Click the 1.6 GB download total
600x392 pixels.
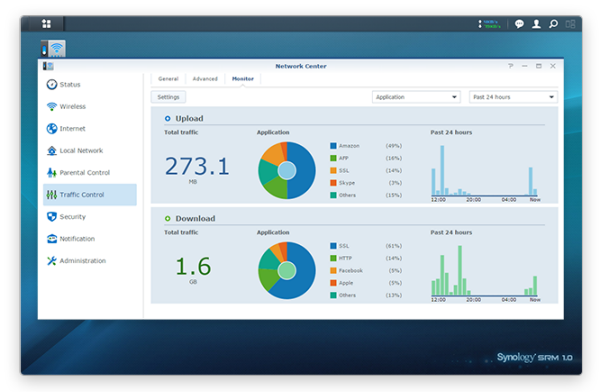pos(193,270)
